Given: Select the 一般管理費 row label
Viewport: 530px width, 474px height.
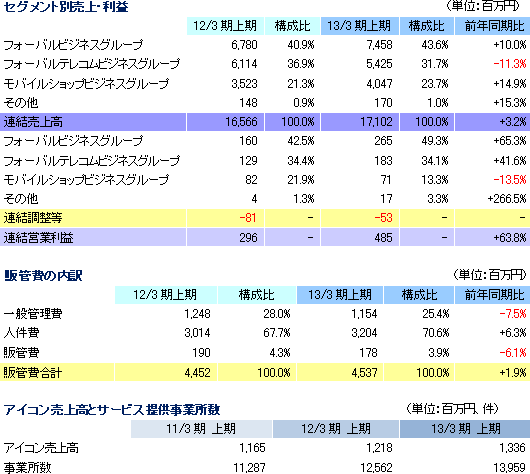Looking at the screenshot, I should point(33,314).
